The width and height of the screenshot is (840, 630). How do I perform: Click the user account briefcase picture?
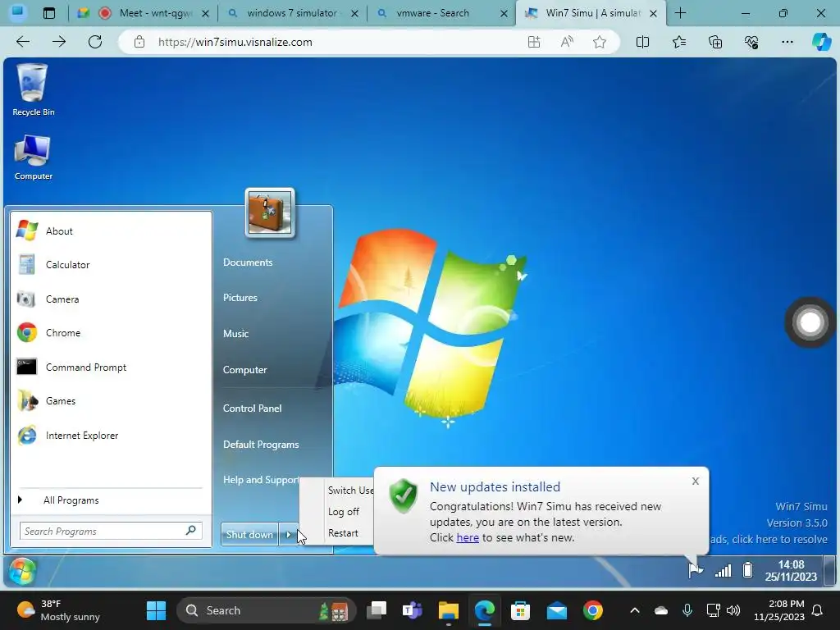[270, 212]
